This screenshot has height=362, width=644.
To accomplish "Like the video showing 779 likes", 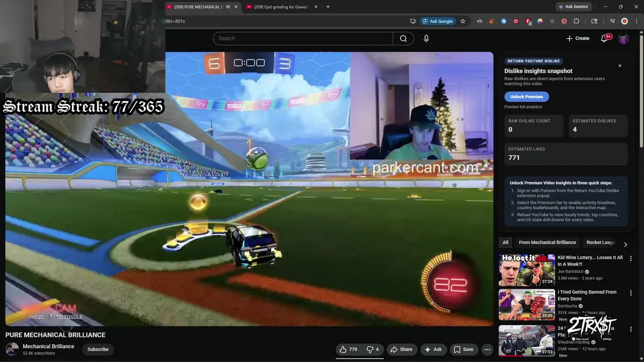I will coord(348,349).
